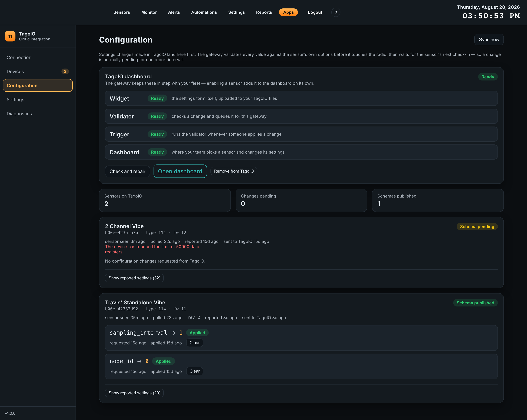
Task: Click the Configuration page heading
Action: 126,40
